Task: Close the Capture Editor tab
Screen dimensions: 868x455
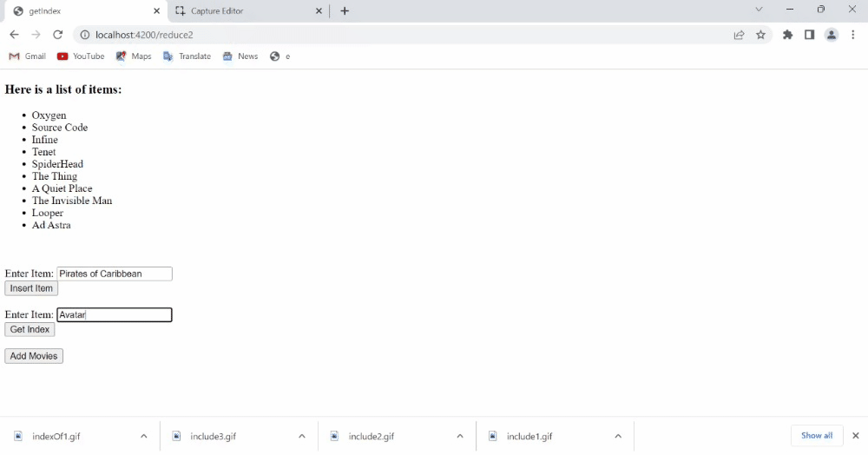Action: 319,11
